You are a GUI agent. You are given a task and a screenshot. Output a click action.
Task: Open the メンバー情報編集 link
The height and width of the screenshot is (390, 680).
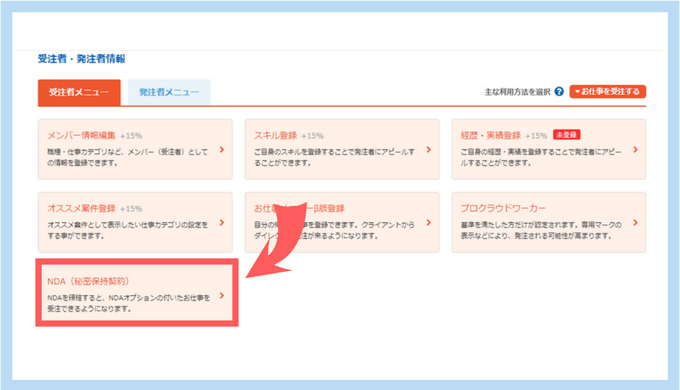pyautogui.click(x=81, y=135)
